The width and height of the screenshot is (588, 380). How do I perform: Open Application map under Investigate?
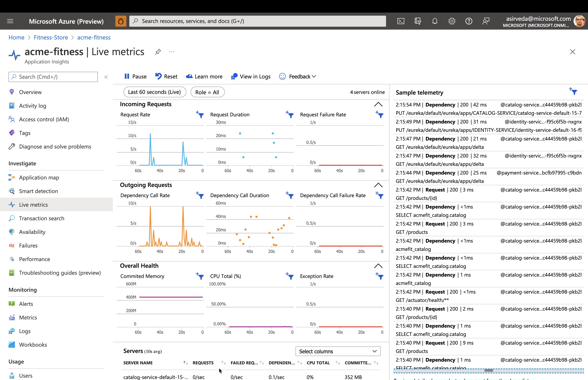coord(39,177)
